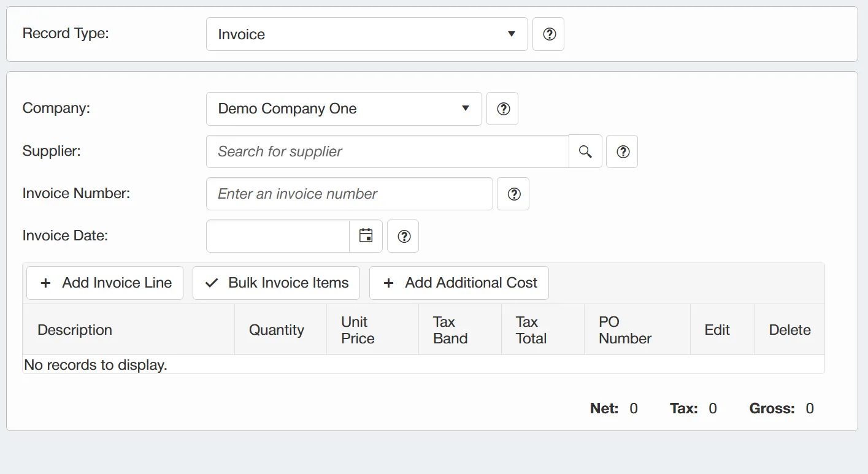Focus the Invoice Date text box
Screen dimensions: 868x474
pos(278,236)
